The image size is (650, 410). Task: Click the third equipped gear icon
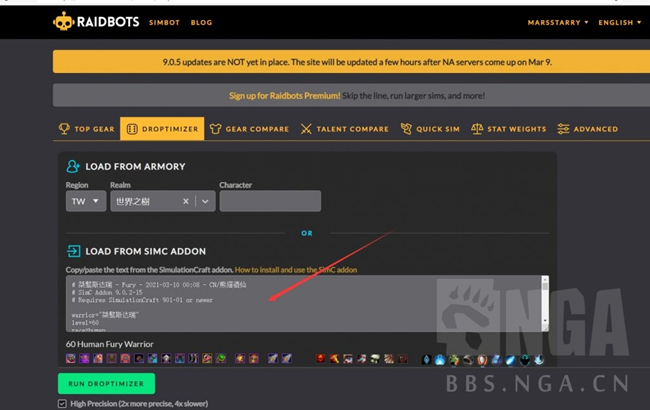[98, 358]
